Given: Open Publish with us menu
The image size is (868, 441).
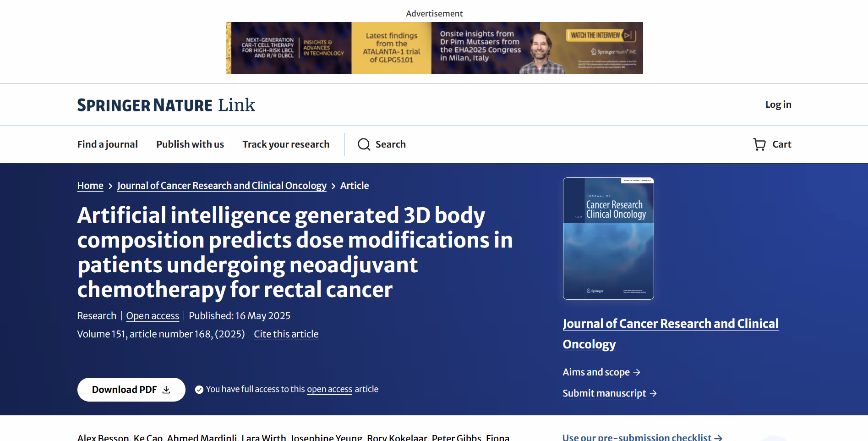Looking at the screenshot, I should point(190,144).
